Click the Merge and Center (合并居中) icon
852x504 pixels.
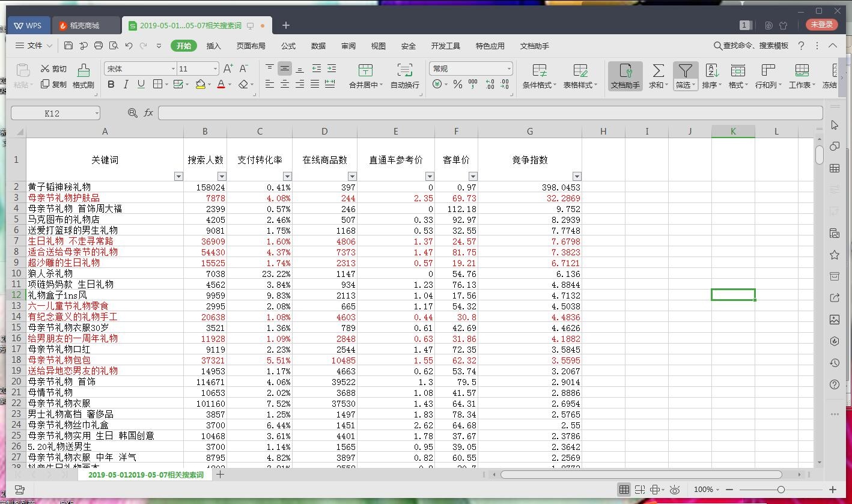[365, 70]
